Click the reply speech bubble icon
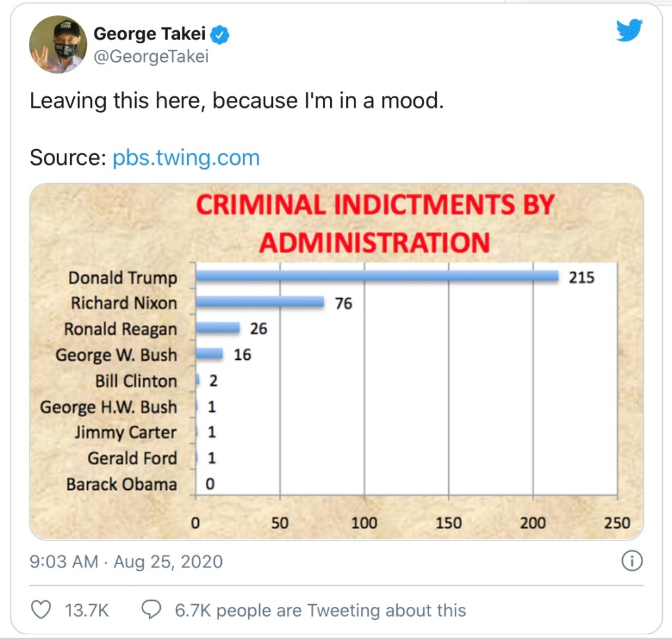Viewport: 672px width, 639px height. tap(152, 610)
